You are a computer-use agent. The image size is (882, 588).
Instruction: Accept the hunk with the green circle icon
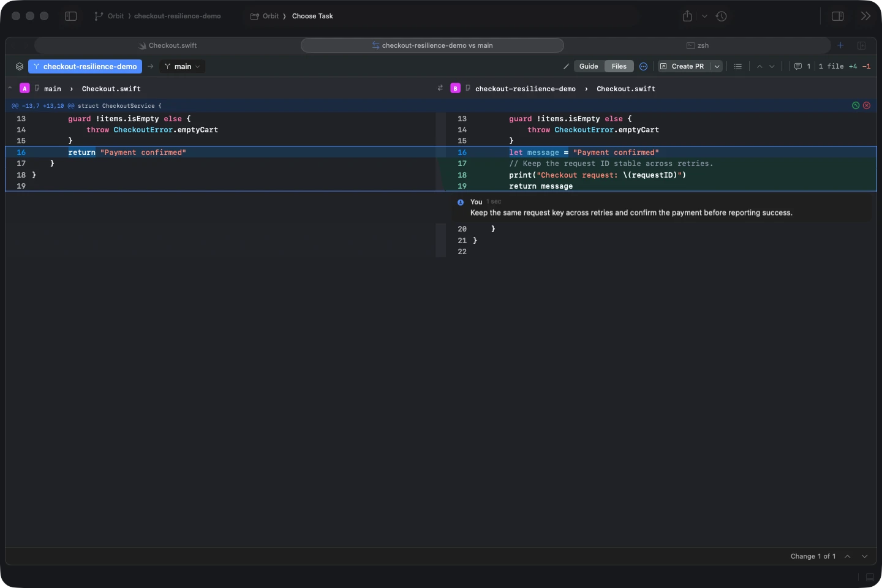[x=856, y=105]
